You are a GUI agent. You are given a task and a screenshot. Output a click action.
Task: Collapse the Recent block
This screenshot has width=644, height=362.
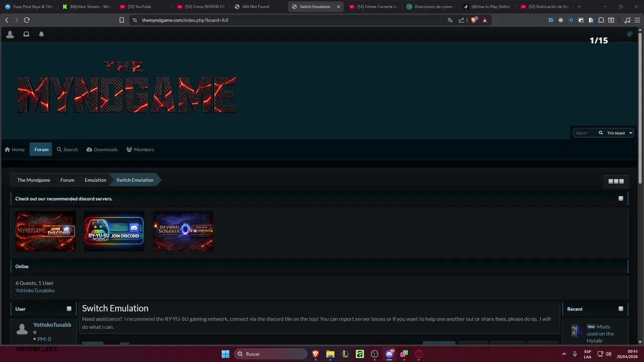coord(620,309)
